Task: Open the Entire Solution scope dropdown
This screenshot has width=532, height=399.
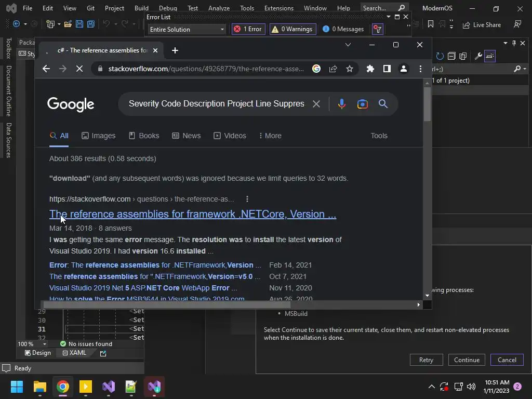Action: (x=187, y=30)
